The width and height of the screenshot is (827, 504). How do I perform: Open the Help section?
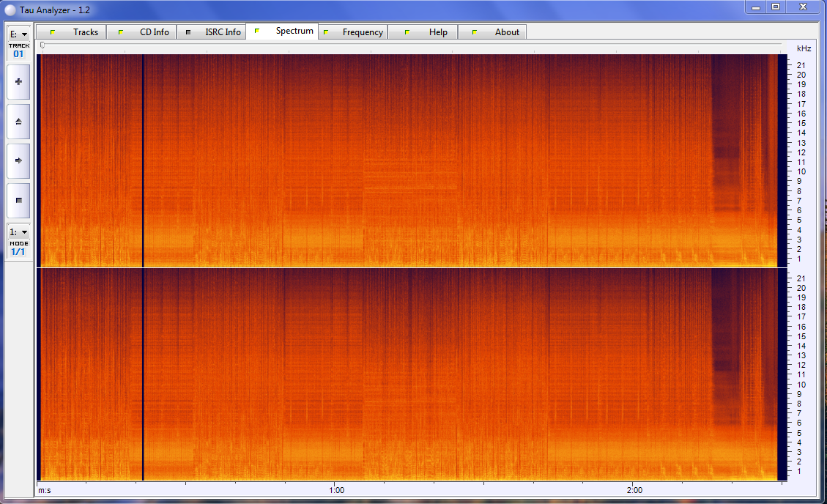tap(437, 31)
